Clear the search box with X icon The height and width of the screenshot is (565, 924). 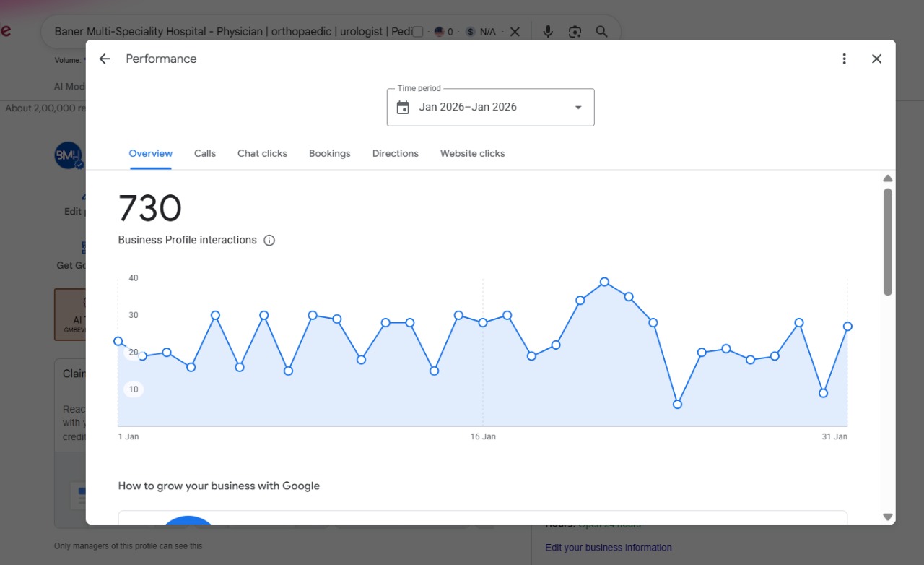[515, 32]
